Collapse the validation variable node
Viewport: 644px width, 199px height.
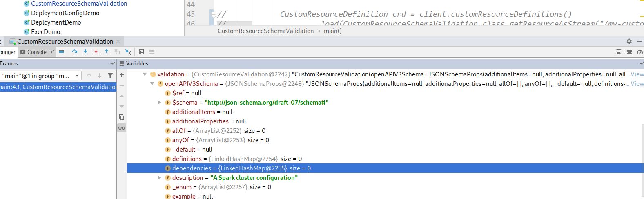click(145, 74)
